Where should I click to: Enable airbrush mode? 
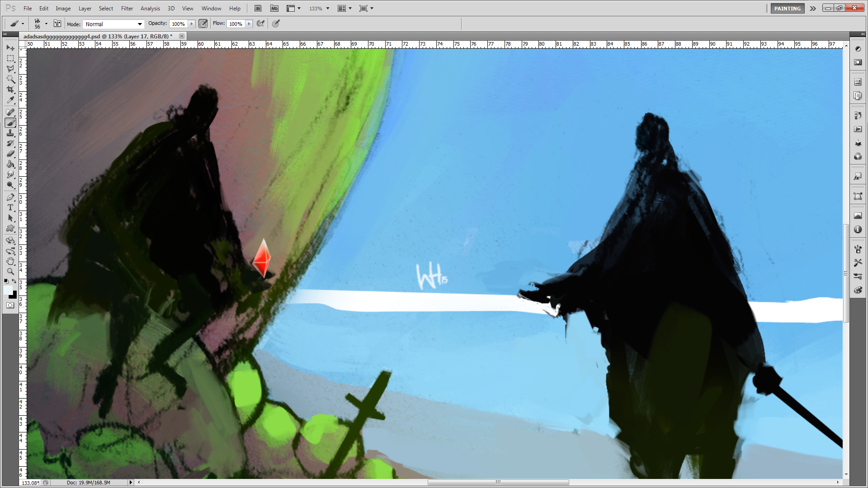(261, 23)
